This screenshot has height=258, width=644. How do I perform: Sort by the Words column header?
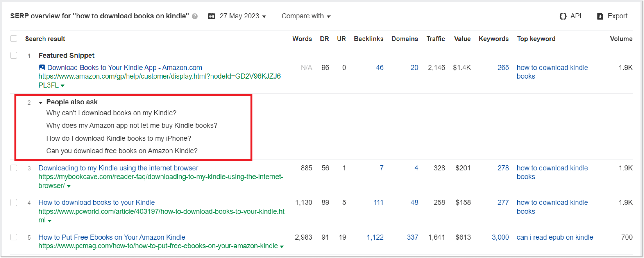click(302, 39)
